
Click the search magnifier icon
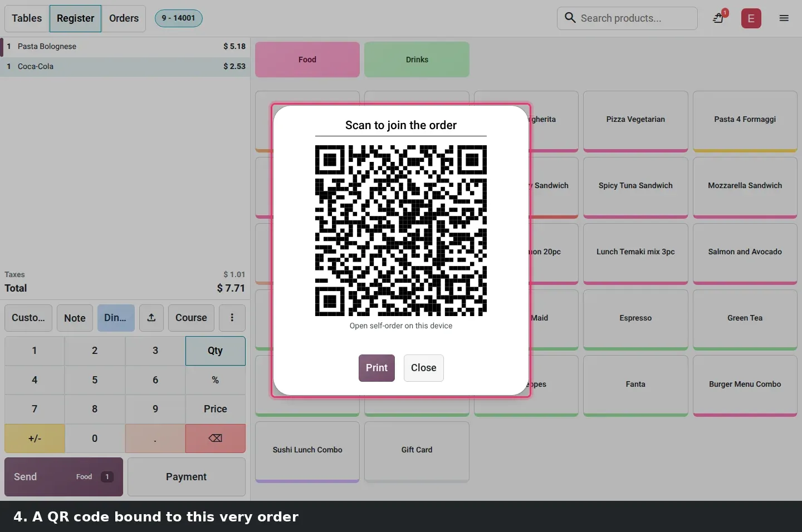[570, 18]
